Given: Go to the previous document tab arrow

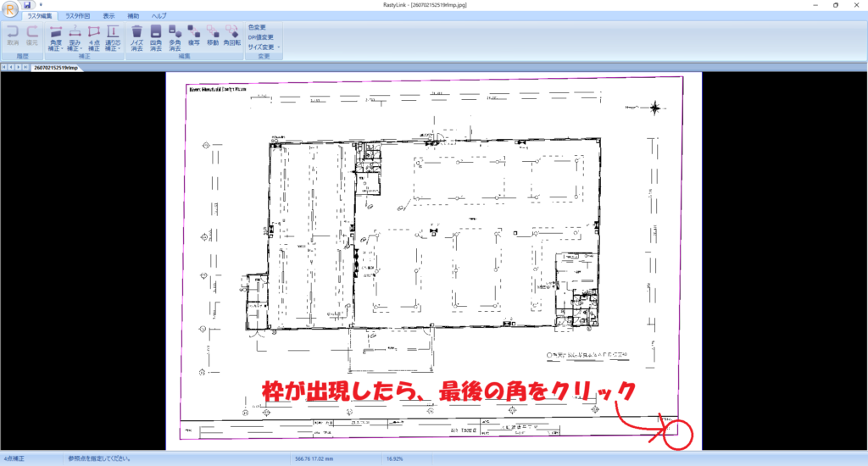Looking at the screenshot, I should point(11,68).
